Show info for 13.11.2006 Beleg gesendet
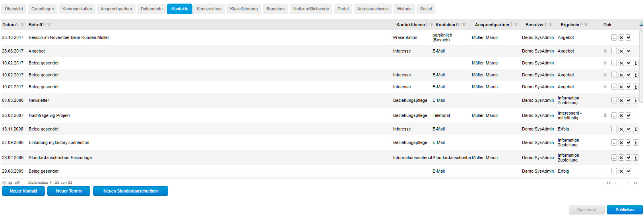644x216 pixels. coord(636,129)
